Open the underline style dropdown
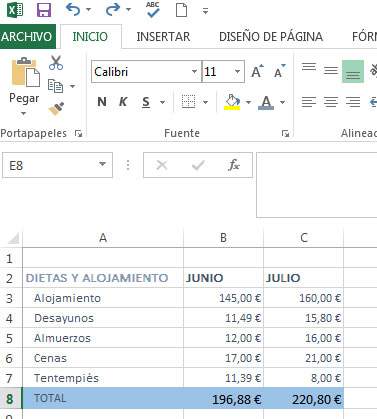377x419 pixels. pos(162,102)
